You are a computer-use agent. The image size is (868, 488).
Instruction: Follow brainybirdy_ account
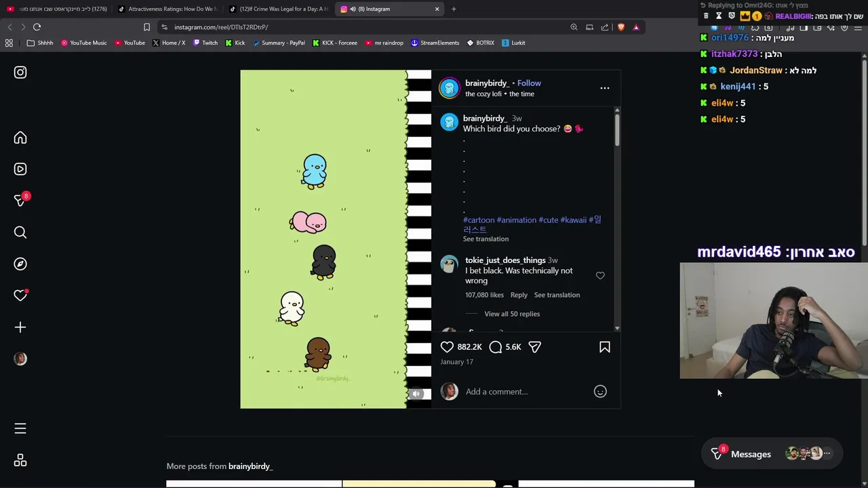pos(529,83)
